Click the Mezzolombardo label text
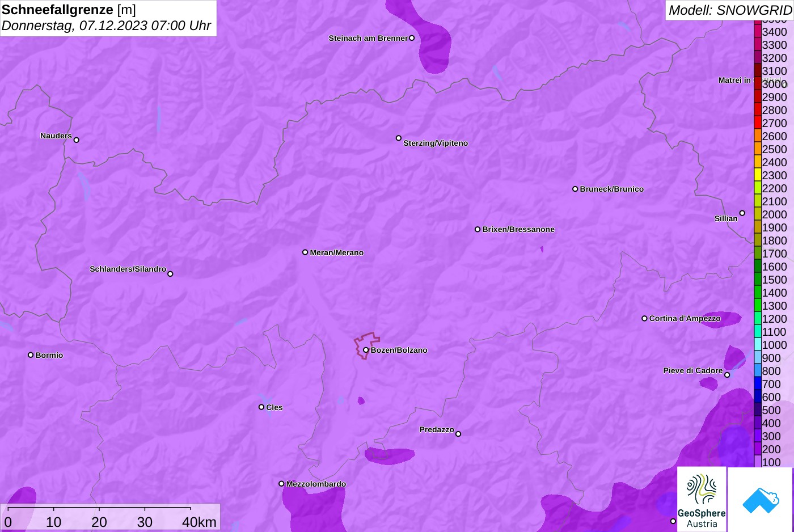794x532 pixels. tap(316, 484)
